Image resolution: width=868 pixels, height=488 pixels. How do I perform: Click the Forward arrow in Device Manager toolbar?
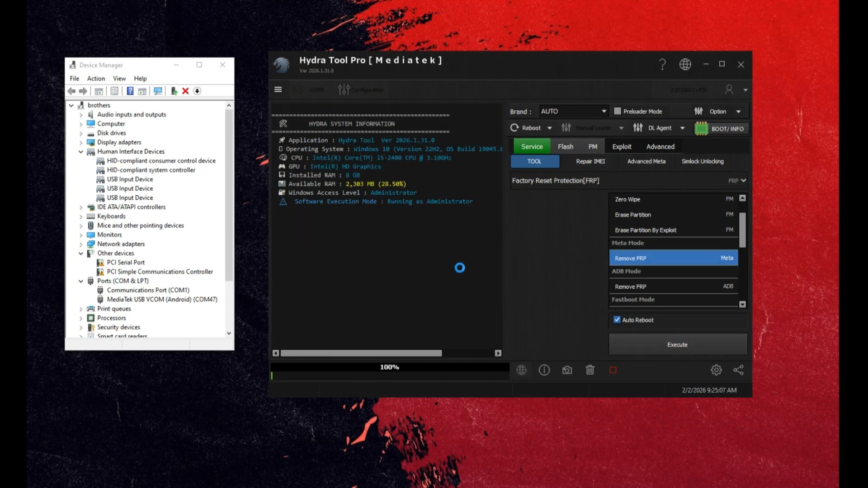click(x=83, y=91)
